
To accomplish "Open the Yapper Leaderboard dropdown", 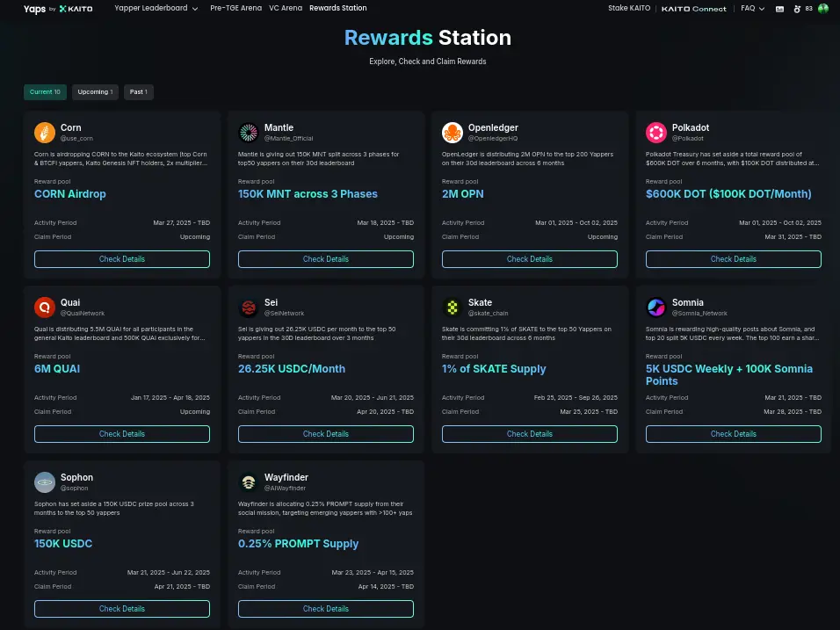I will (156, 8).
